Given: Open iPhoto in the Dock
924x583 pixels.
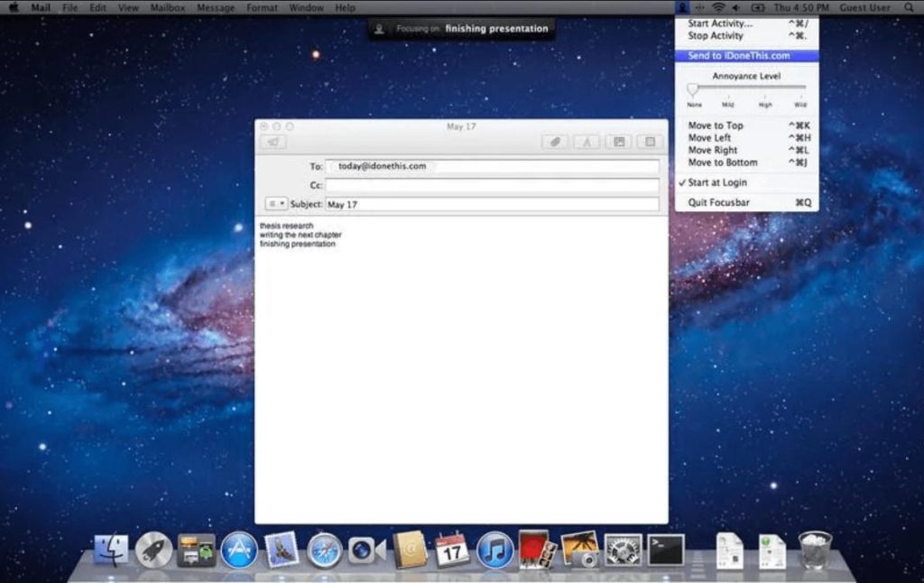Looking at the screenshot, I should (580, 550).
